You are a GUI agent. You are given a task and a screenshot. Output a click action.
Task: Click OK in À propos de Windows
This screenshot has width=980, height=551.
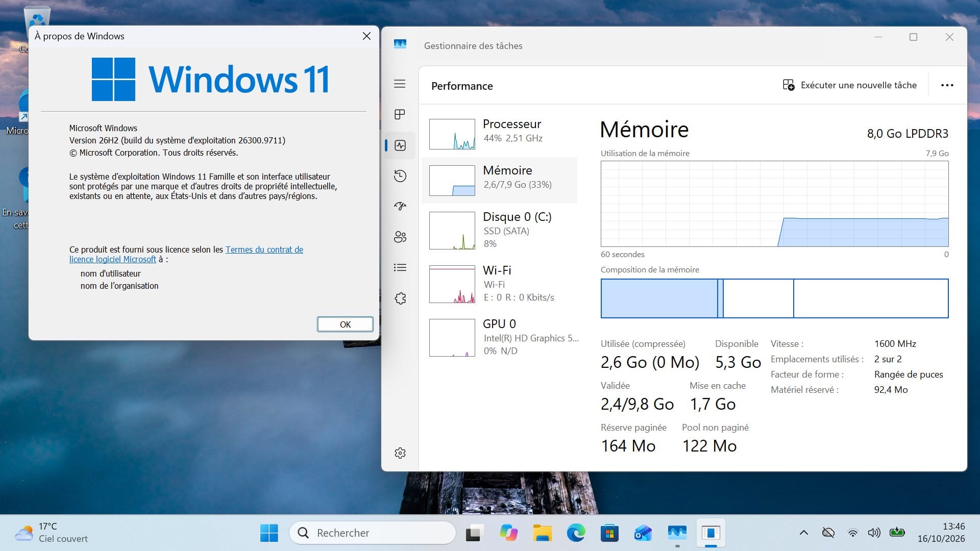tap(345, 324)
